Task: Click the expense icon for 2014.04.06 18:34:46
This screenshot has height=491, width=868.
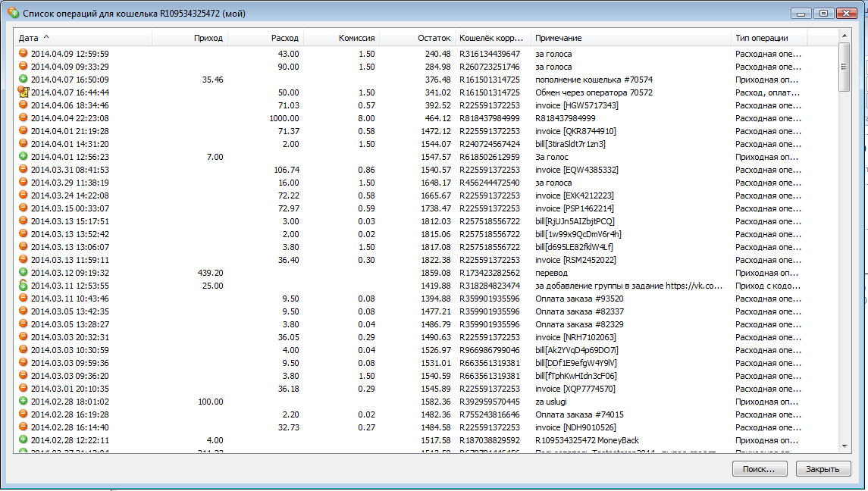Action: click(x=23, y=105)
